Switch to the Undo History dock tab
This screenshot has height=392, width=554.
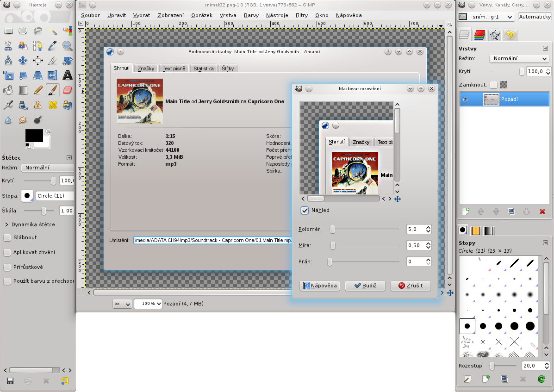point(510,35)
